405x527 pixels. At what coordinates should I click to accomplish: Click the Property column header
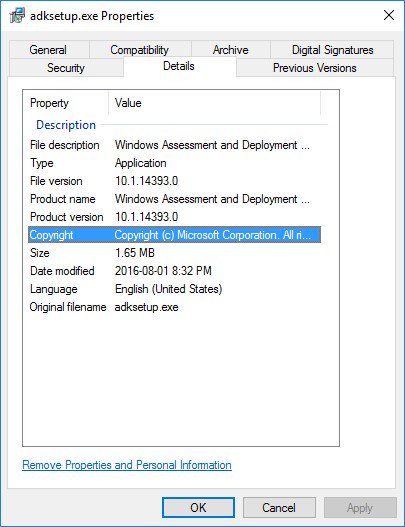pyautogui.click(x=66, y=103)
